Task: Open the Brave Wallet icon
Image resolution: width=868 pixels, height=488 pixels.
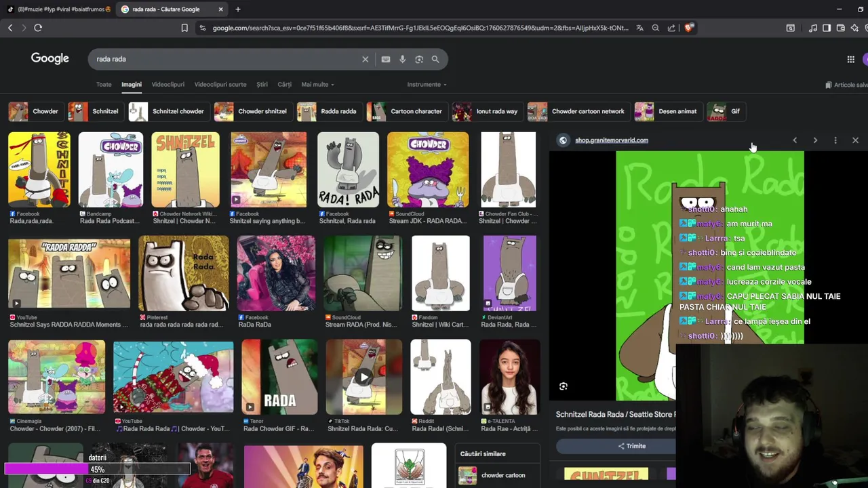Action: click(x=841, y=28)
